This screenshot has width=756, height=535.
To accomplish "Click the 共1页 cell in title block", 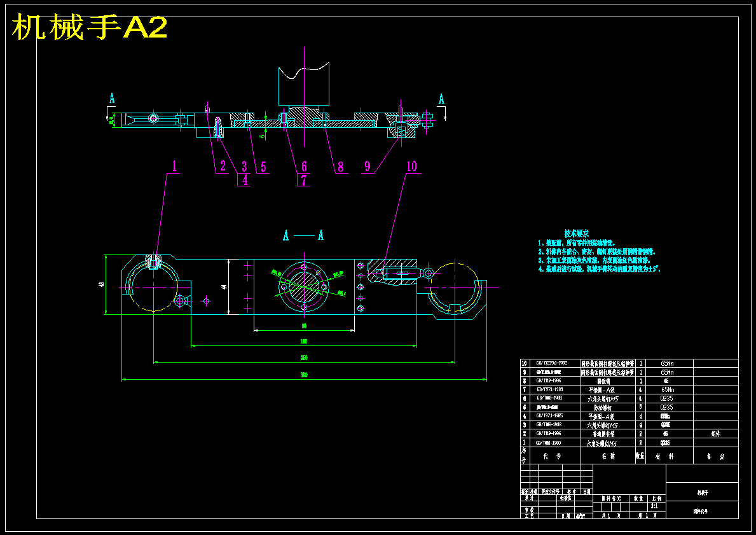I will click(612, 515).
